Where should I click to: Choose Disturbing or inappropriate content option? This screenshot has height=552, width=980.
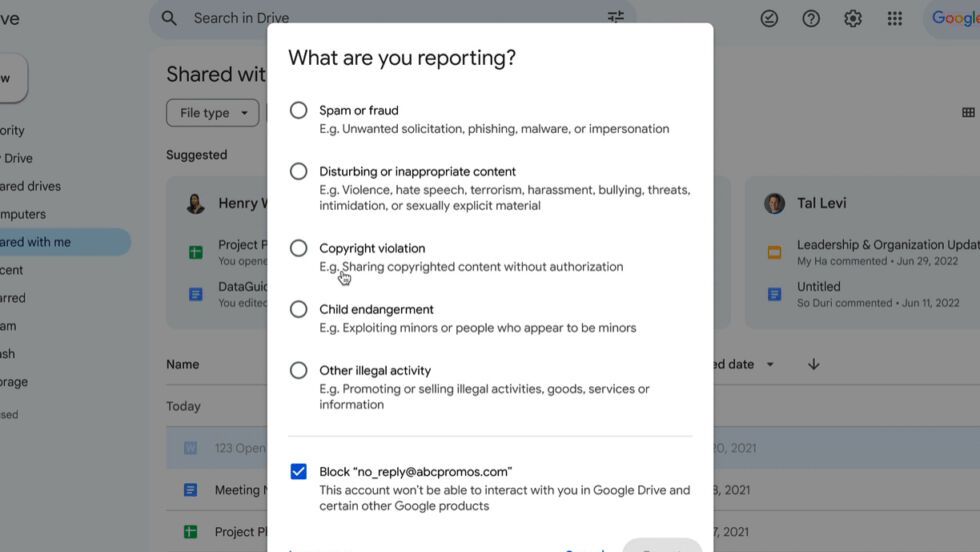[x=298, y=171]
